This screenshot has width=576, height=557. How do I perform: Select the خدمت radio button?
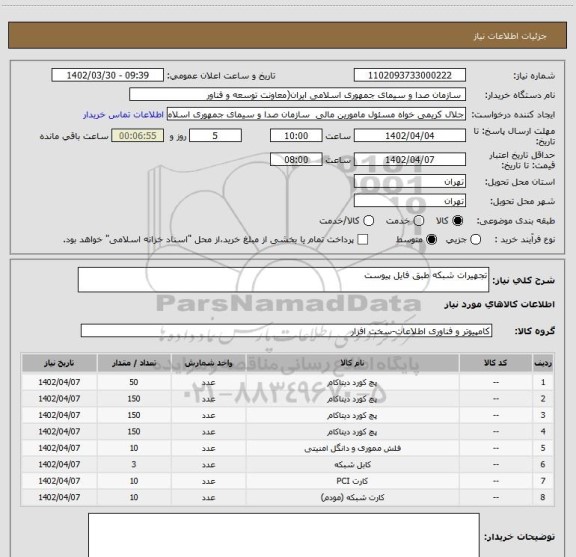(x=419, y=220)
